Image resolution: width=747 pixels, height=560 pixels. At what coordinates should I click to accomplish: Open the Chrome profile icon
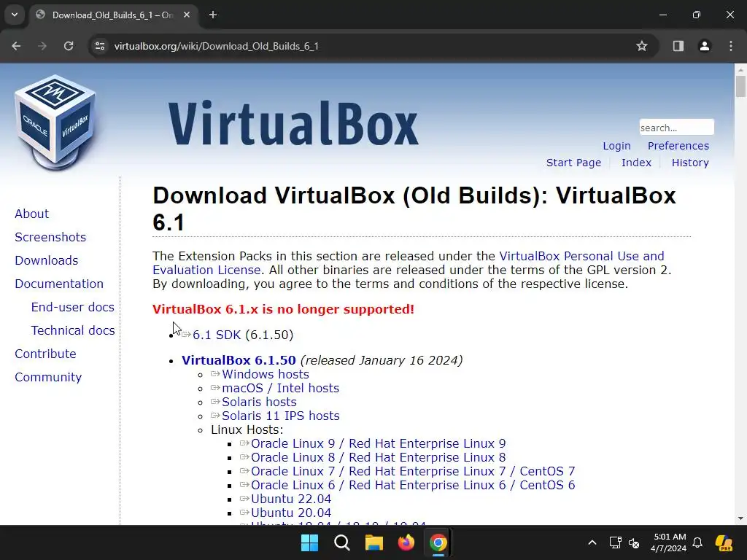click(x=705, y=46)
